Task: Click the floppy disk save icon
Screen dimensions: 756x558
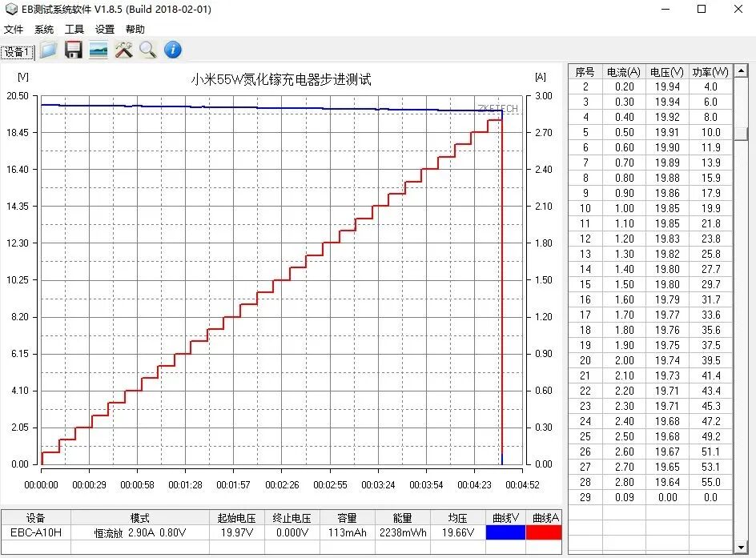Action: [x=74, y=50]
